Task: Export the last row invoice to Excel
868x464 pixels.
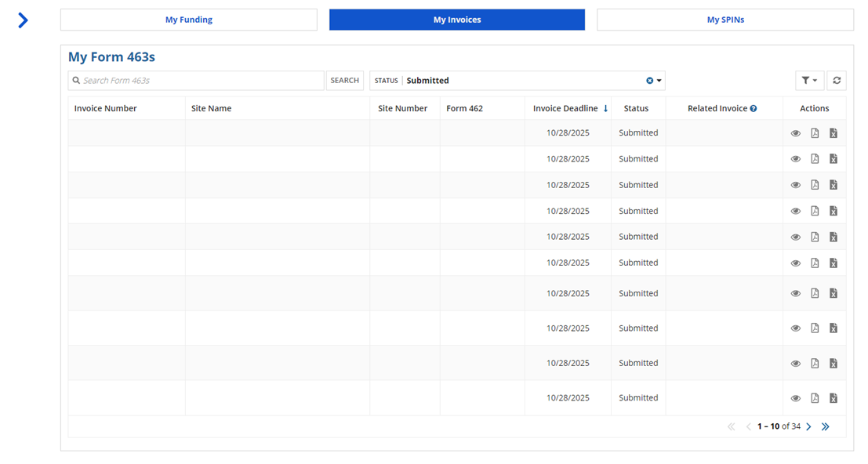Action: click(833, 398)
